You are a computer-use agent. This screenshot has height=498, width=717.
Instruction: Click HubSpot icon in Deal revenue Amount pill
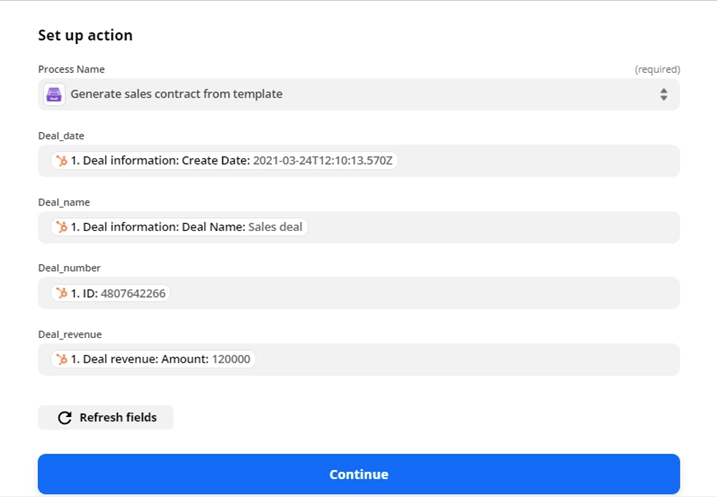pos(62,359)
